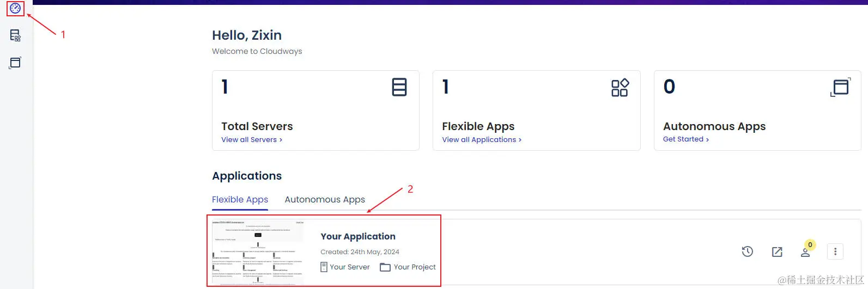Open the application preview thumbnail

click(258, 252)
